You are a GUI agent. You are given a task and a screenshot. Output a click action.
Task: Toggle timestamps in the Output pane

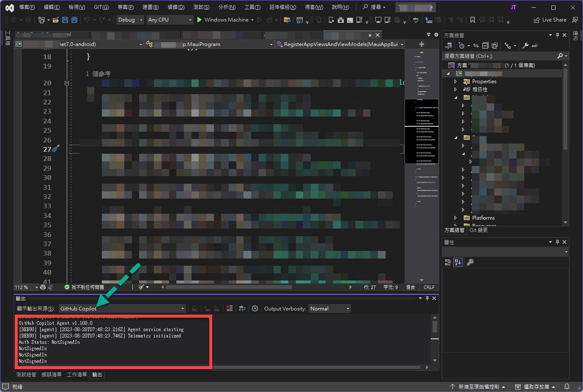255,308
